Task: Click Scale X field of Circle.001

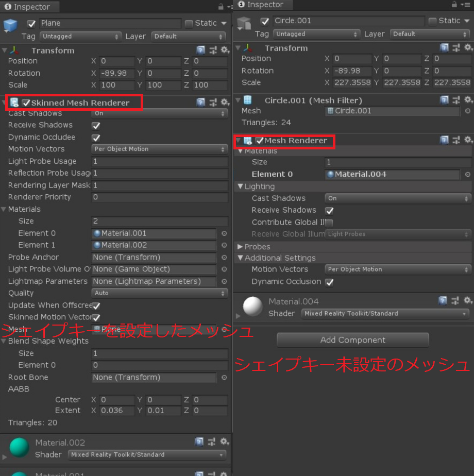Action: (352, 82)
